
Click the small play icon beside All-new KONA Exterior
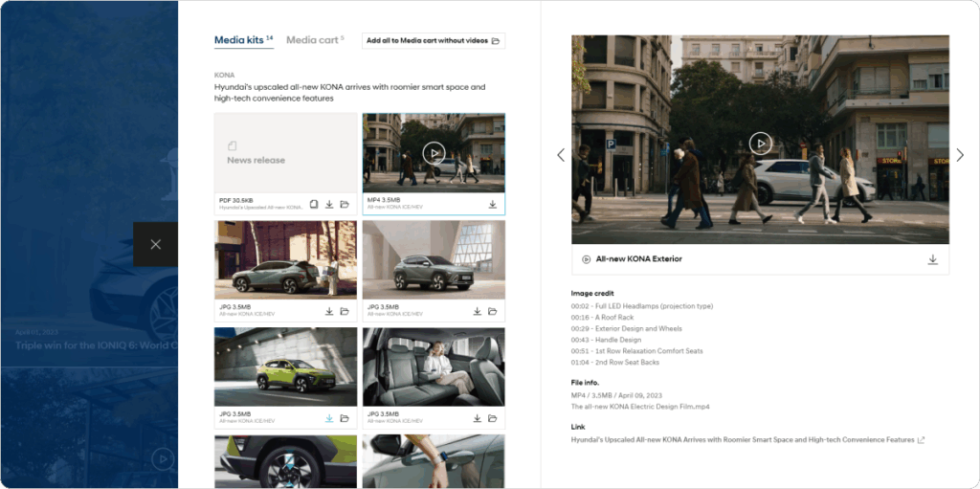pyautogui.click(x=587, y=259)
